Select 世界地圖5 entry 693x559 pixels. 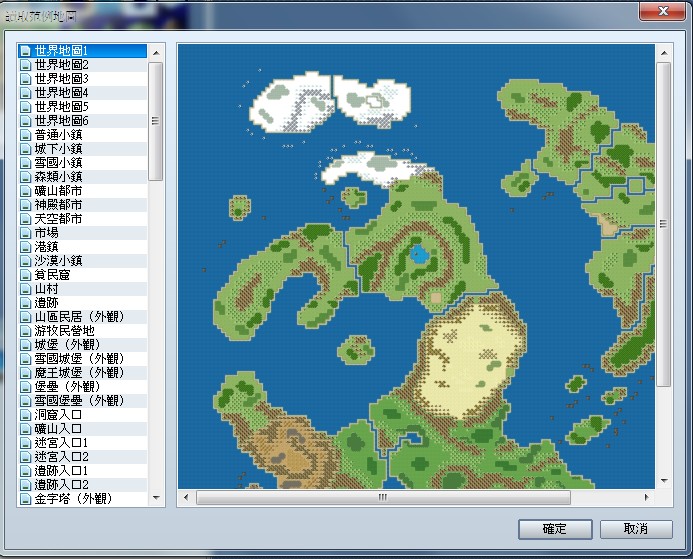83,107
